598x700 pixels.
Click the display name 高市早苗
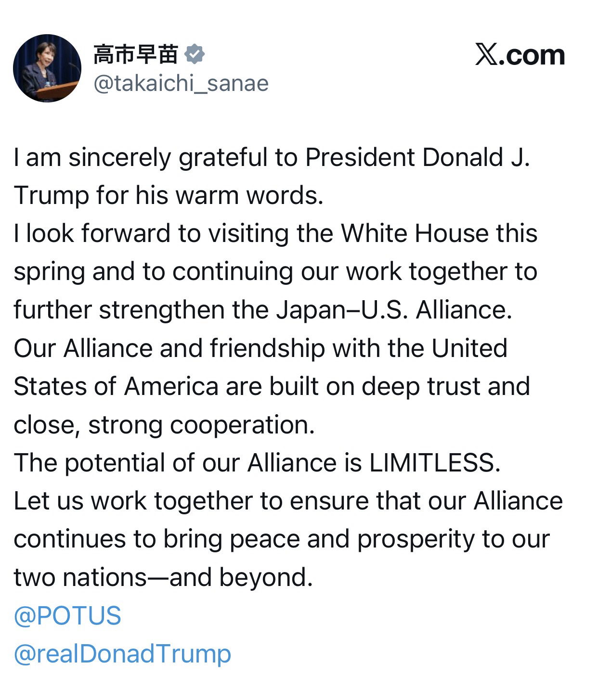point(135,54)
